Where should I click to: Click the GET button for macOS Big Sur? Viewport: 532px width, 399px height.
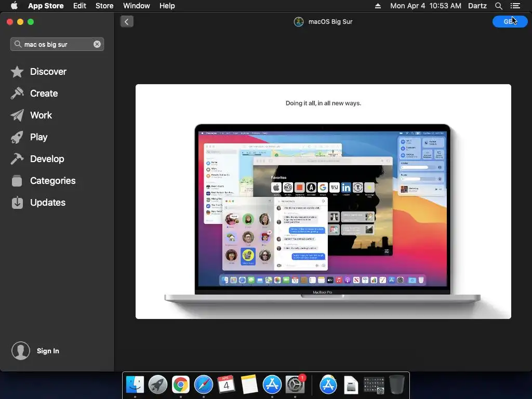point(510,22)
